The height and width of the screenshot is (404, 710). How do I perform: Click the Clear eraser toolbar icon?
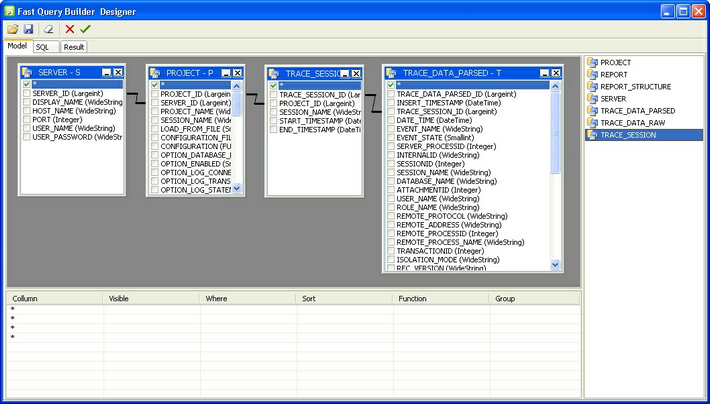tap(48, 29)
